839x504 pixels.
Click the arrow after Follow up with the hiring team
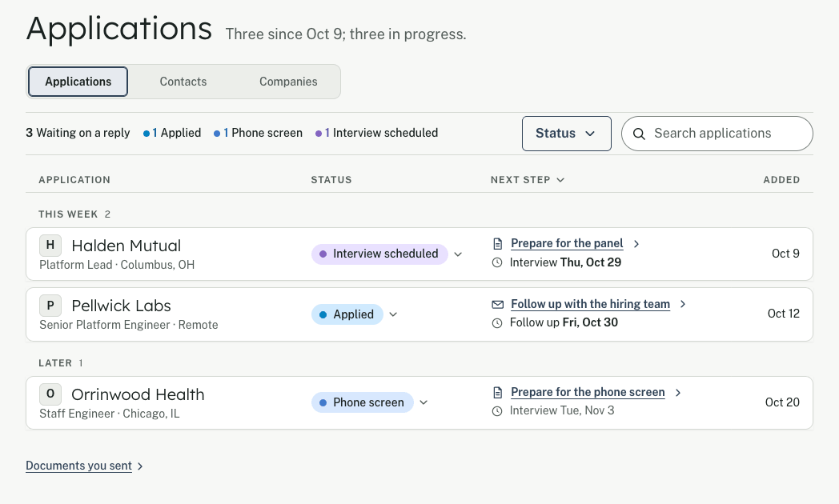683,304
